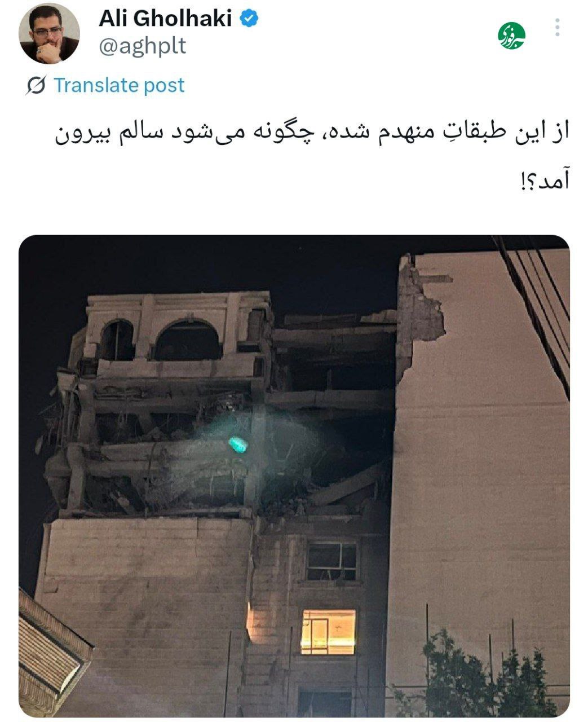This screenshot has width=588, height=722.
Task: Open the damaged building photo
Action: (294, 476)
